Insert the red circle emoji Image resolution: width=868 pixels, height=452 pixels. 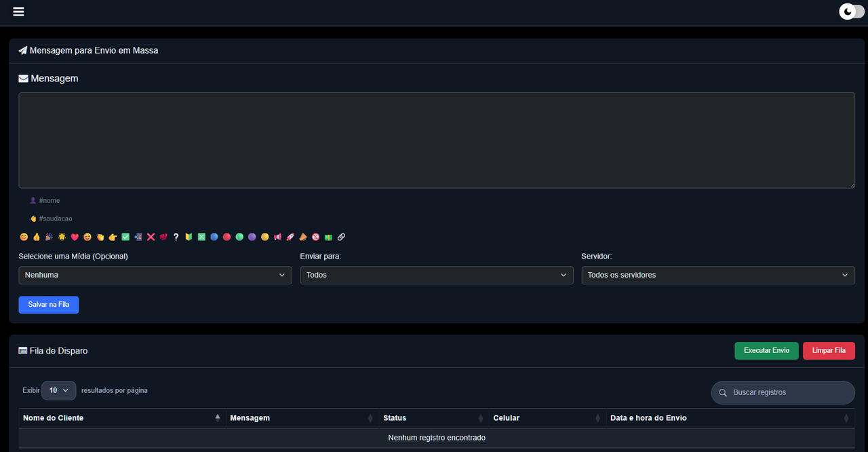coord(226,237)
